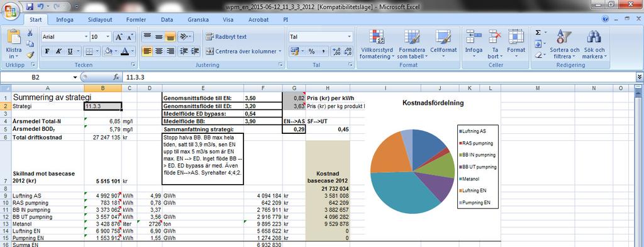Image resolution: width=644 pixels, height=247 pixels.
Task: Toggle Bold formatting
Action: pos(47,52)
